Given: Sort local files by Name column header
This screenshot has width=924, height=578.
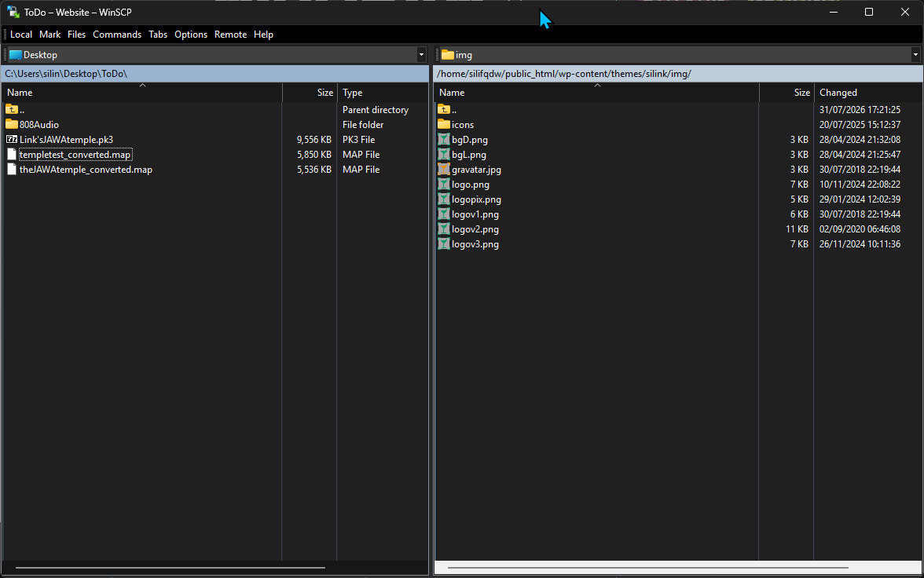Looking at the screenshot, I should click(142, 93).
